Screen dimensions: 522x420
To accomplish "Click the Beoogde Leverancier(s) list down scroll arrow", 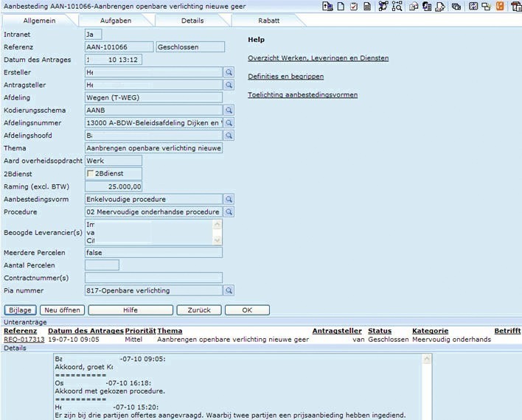I will coord(217,240).
